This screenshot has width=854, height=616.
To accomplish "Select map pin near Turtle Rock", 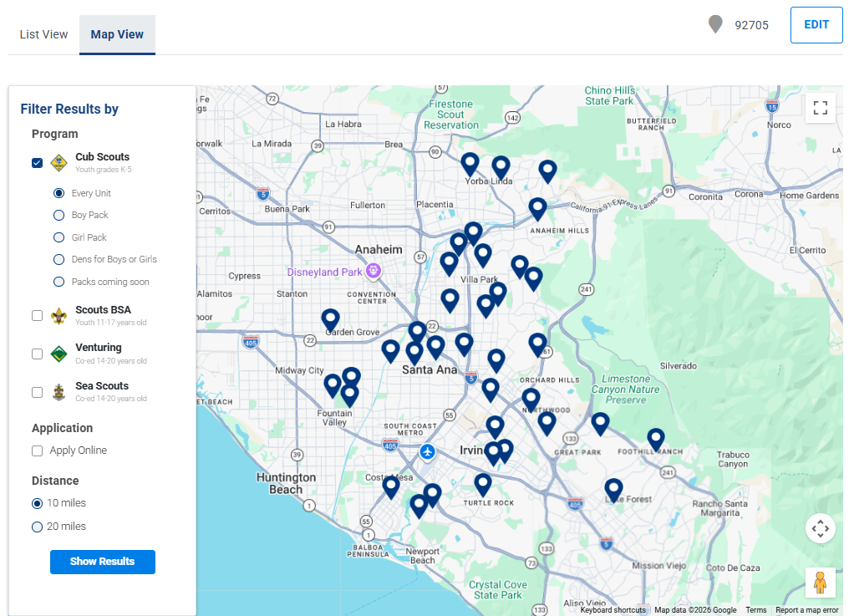I will click(x=483, y=484).
